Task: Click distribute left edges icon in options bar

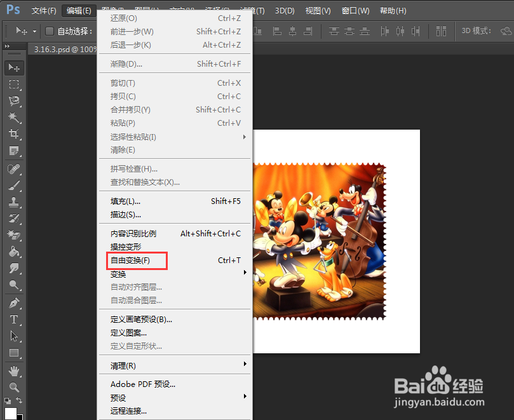Action: (384, 31)
